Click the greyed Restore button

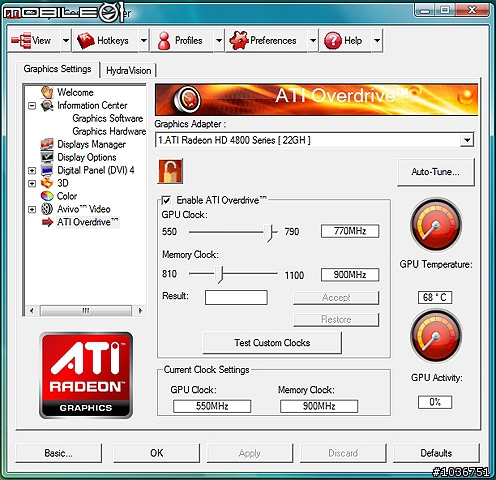tap(336, 319)
